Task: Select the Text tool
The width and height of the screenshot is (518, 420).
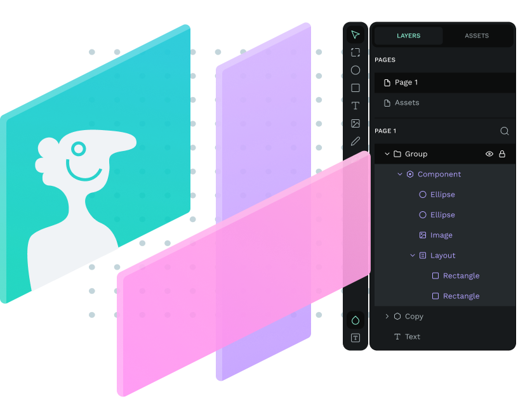Action: 355,105
